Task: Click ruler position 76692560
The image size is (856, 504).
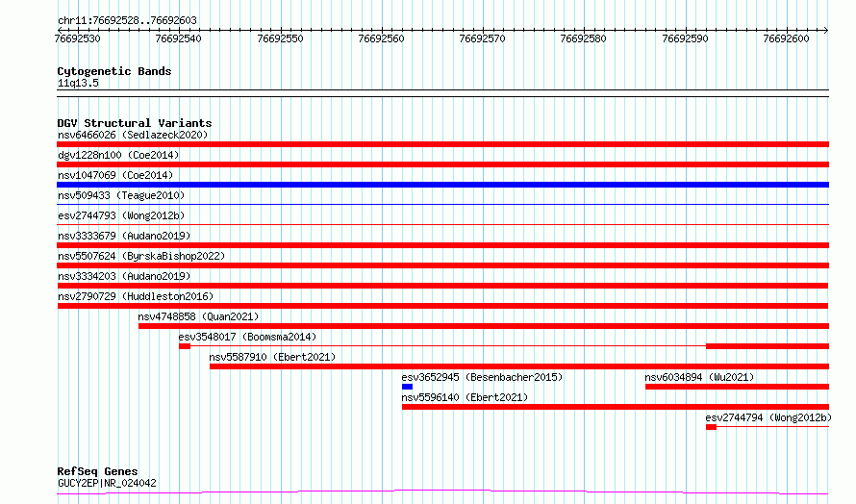Action: (x=381, y=38)
